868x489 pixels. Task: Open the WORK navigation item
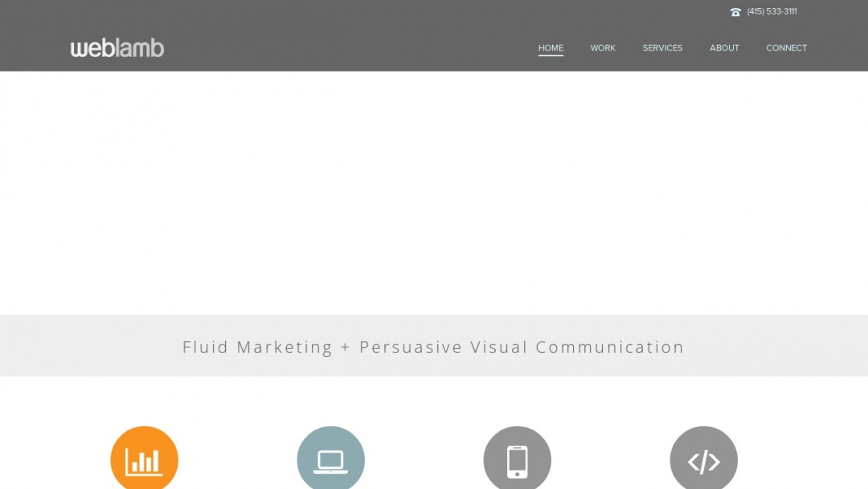603,47
